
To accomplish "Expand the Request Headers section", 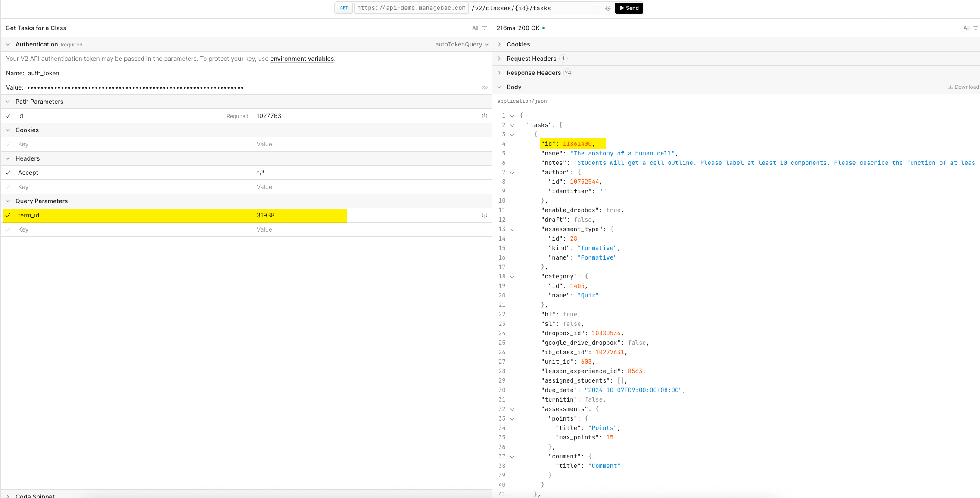I will coord(531,59).
